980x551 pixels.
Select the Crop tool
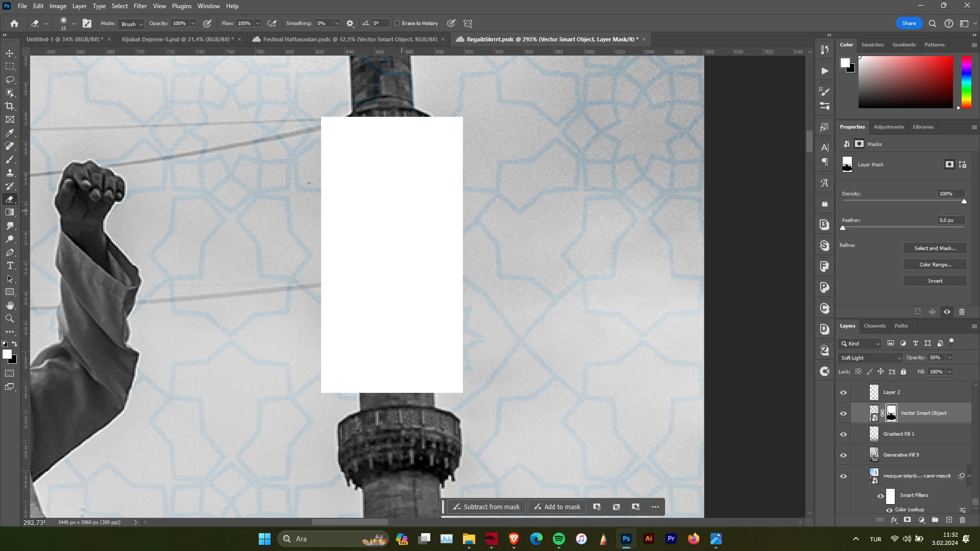click(x=10, y=106)
